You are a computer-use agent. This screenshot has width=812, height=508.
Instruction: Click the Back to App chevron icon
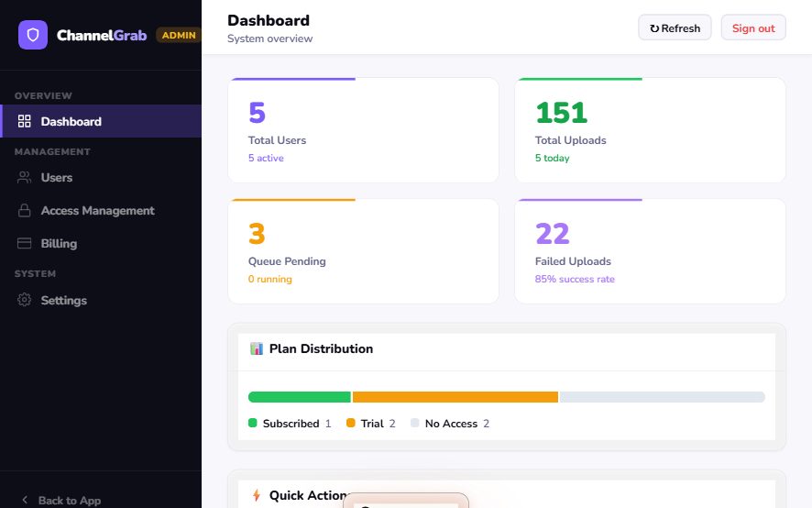pos(25,500)
